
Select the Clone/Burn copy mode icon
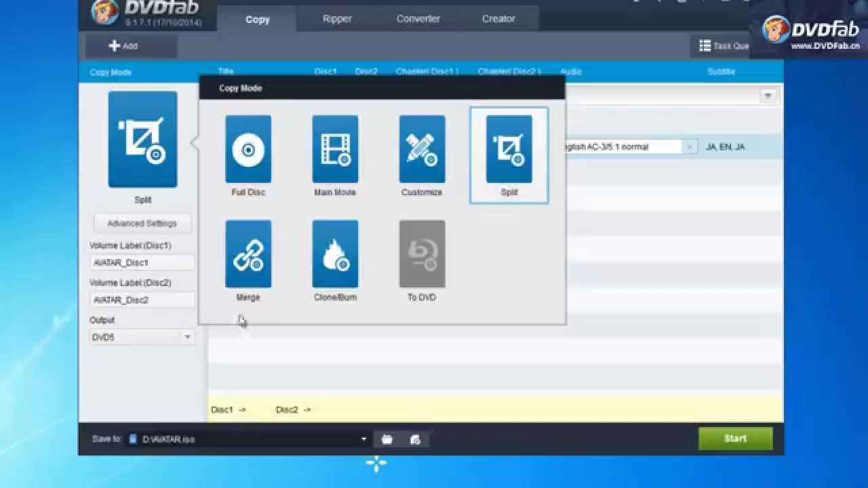(335, 254)
